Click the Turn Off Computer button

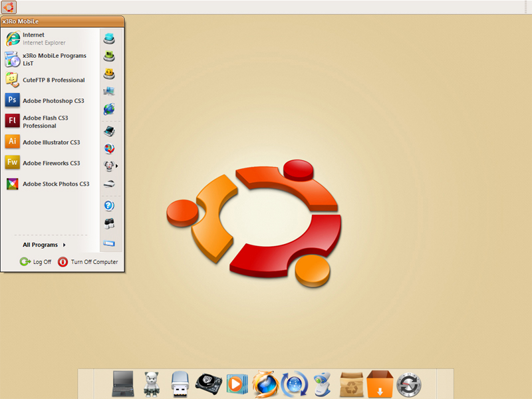pyautogui.click(x=88, y=261)
